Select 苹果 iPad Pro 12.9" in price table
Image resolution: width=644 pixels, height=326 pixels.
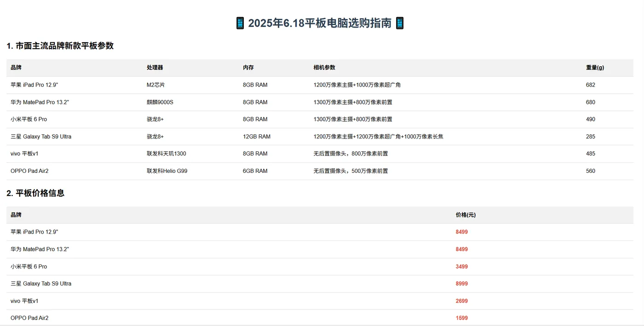point(34,232)
